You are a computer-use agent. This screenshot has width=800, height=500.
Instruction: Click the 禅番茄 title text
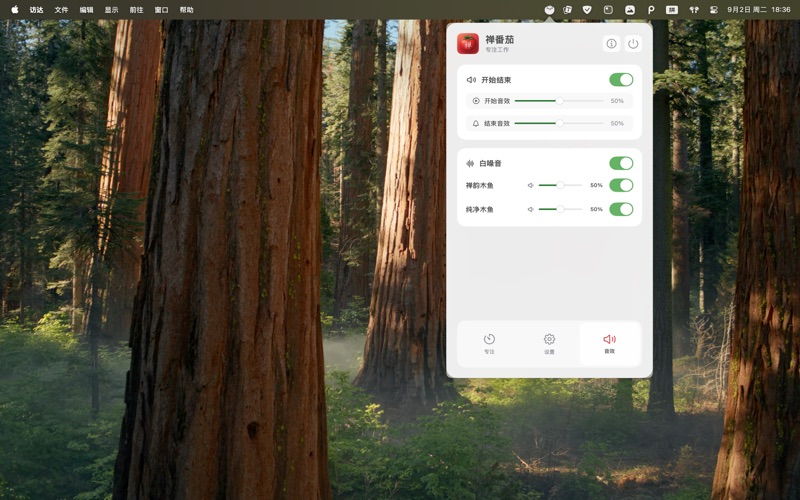(499, 39)
